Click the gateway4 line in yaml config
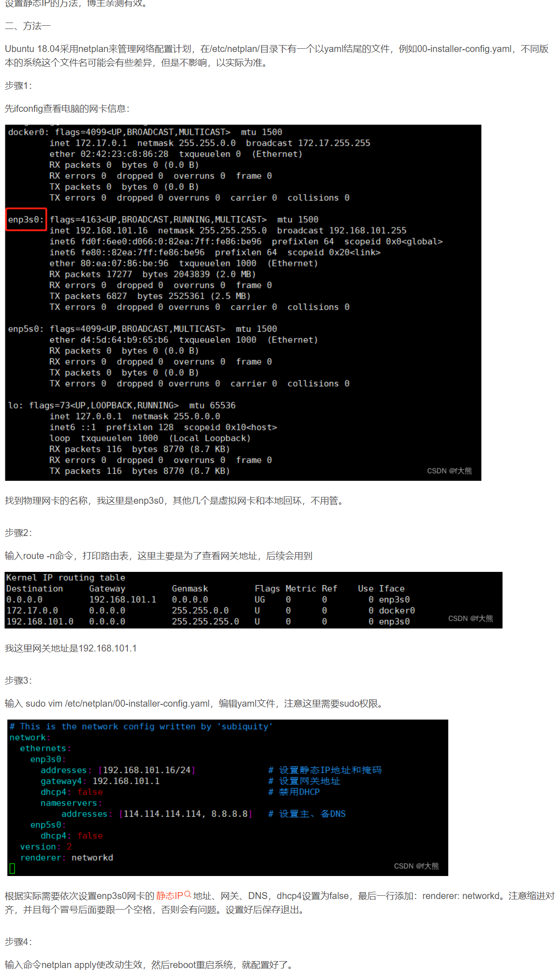560x974 pixels. tap(100, 781)
